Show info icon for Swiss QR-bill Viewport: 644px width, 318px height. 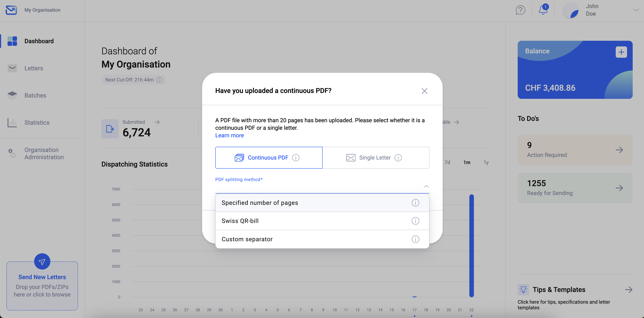pyautogui.click(x=415, y=221)
